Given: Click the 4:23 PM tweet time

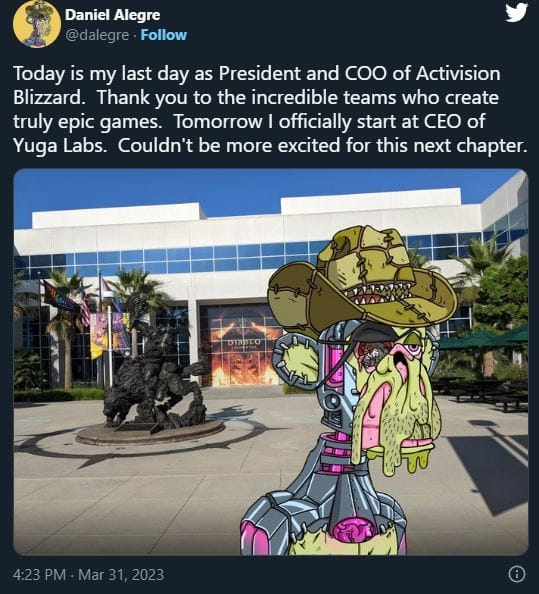Looking at the screenshot, I should [39, 574].
